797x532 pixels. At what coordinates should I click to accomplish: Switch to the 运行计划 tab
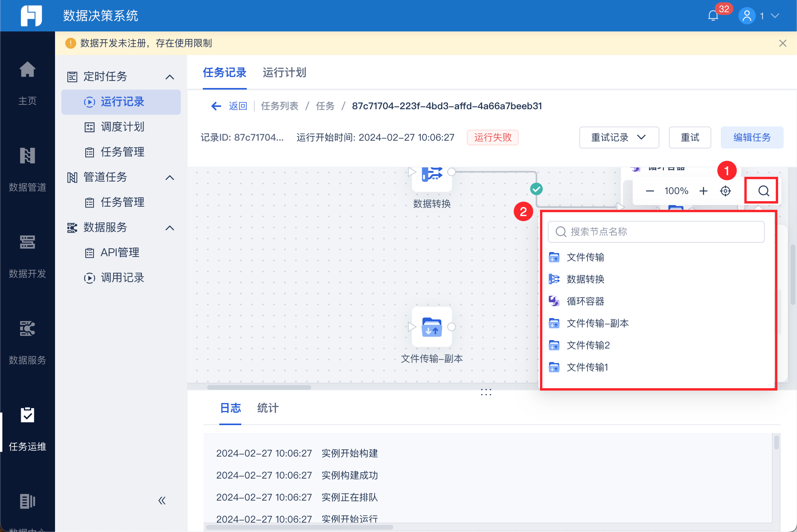coord(284,73)
